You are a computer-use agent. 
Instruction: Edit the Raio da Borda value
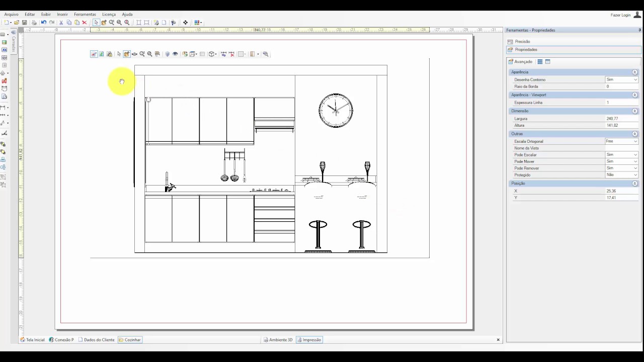[622, 86]
